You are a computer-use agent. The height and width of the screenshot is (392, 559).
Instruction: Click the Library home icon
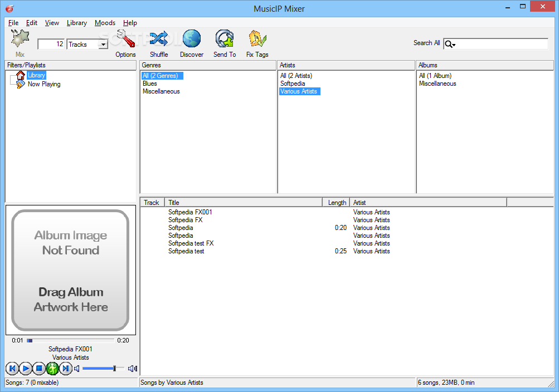point(21,75)
